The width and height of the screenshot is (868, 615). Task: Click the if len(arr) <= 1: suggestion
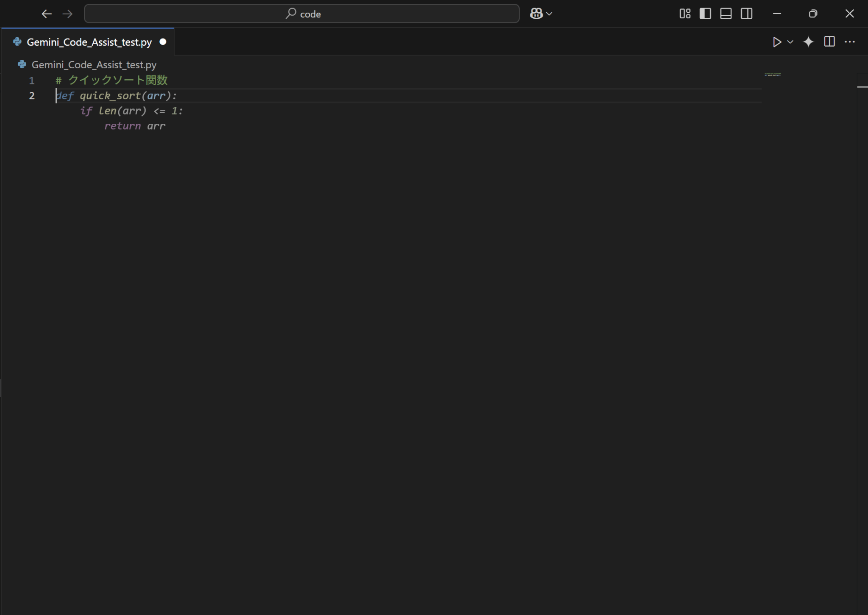132,111
